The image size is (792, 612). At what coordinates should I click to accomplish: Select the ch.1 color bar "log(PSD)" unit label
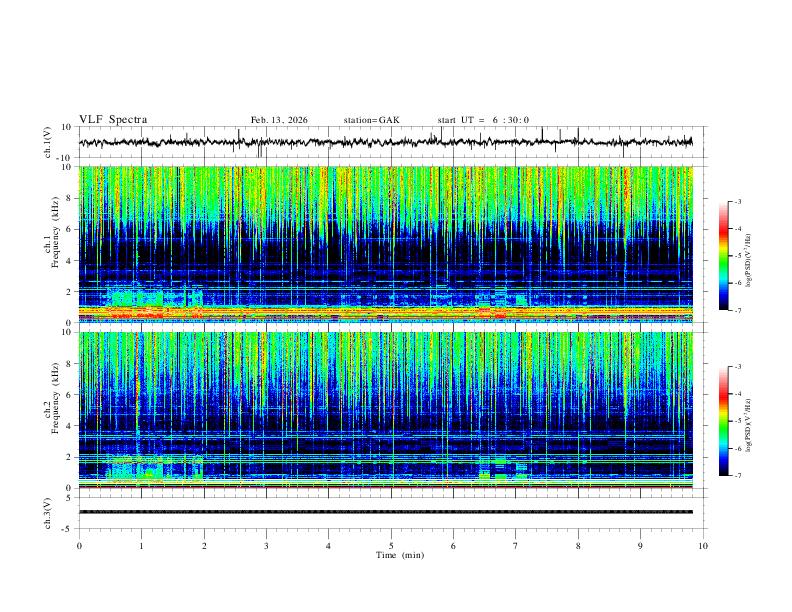pyautogui.click(x=749, y=261)
